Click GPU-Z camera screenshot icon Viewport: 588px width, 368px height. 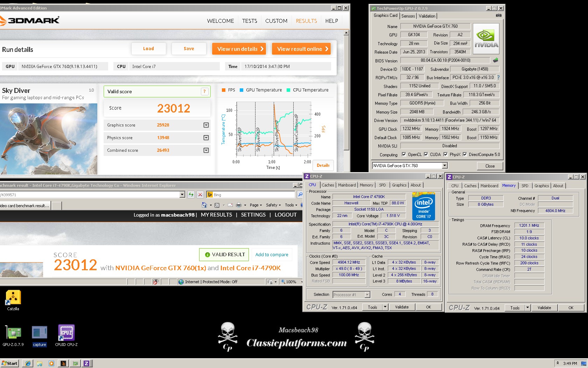pos(499,15)
